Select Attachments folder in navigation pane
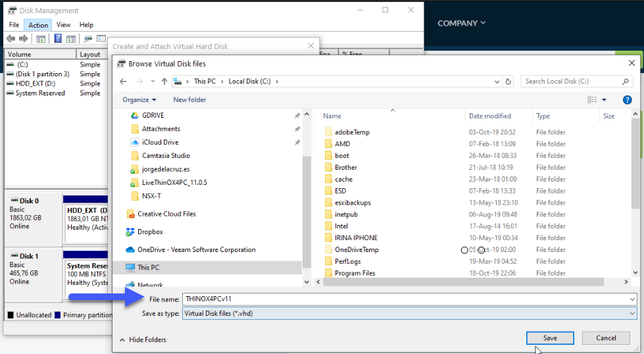 point(161,128)
